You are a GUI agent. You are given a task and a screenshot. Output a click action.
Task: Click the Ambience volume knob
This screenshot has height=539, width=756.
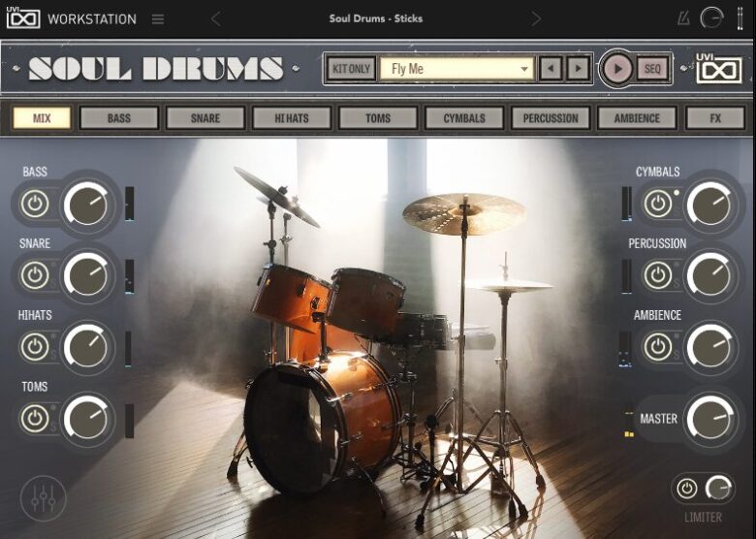[x=710, y=346]
